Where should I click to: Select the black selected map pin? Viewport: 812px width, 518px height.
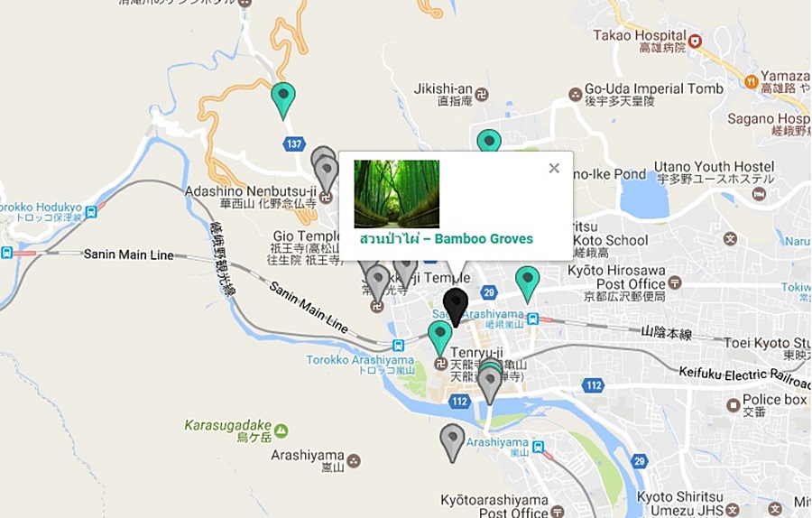pos(456,308)
